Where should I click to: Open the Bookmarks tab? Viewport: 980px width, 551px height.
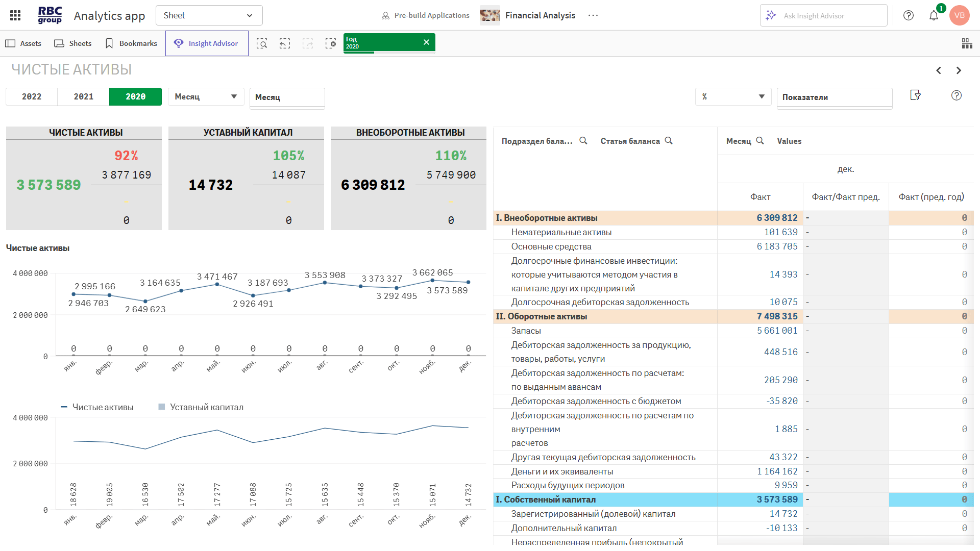click(x=131, y=43)
